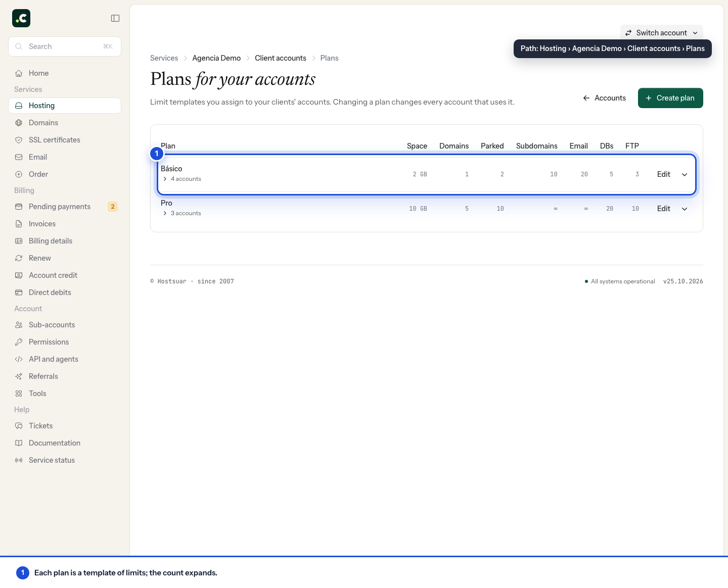Image resolution: width=728 pixels, height=588 pixels.
Task: Open the chevron menu next to Pro Edit
Action: point(685,209)
